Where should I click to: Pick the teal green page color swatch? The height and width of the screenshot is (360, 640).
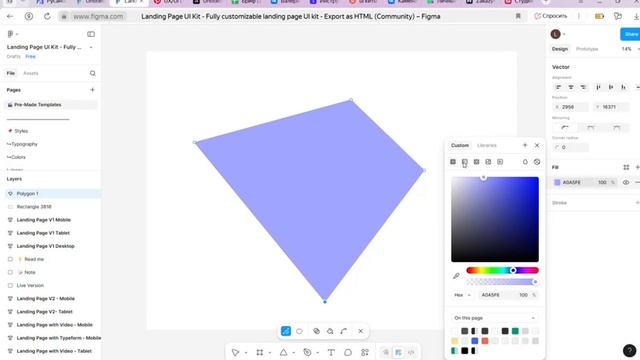point(515,331)
